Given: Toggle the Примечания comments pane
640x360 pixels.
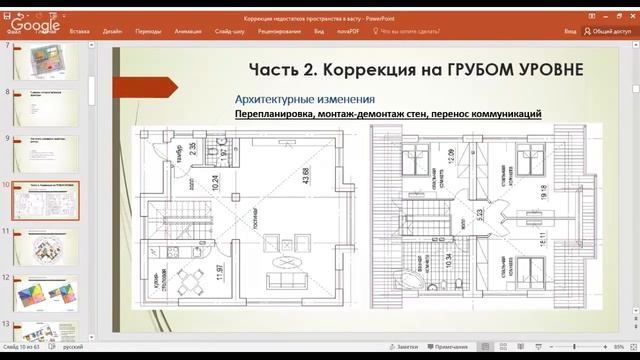Looking at the screenshot, I should (447, 347).
